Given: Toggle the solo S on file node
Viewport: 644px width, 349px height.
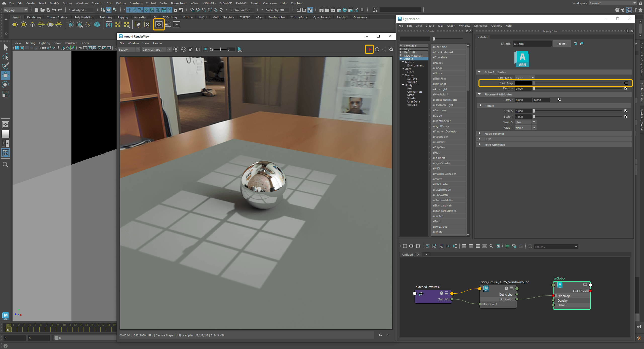Looking at the screenshot, I should tap(506, 288).
